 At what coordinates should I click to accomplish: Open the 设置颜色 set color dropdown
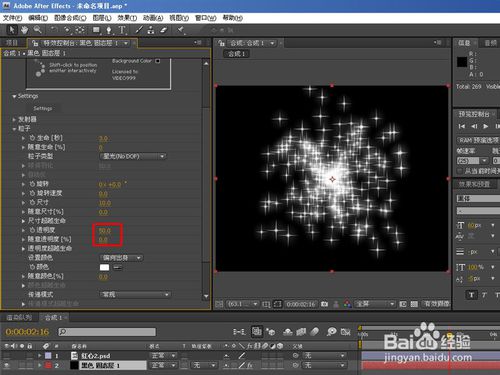click(121, 258)
